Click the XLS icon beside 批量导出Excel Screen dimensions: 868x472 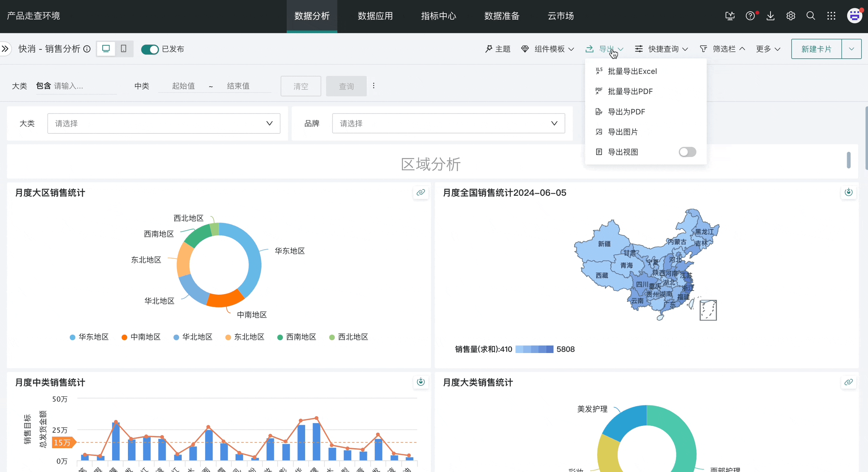pos(599,71)
